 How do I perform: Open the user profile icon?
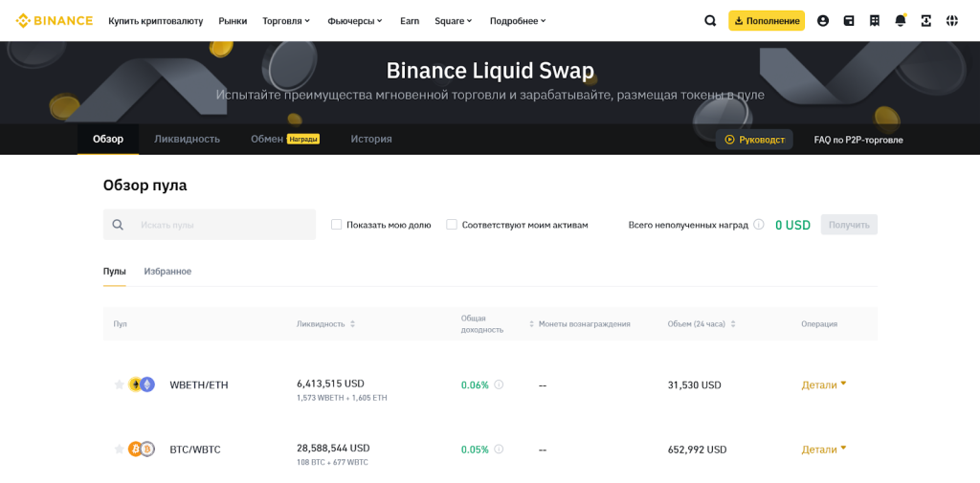pos(823,20)
